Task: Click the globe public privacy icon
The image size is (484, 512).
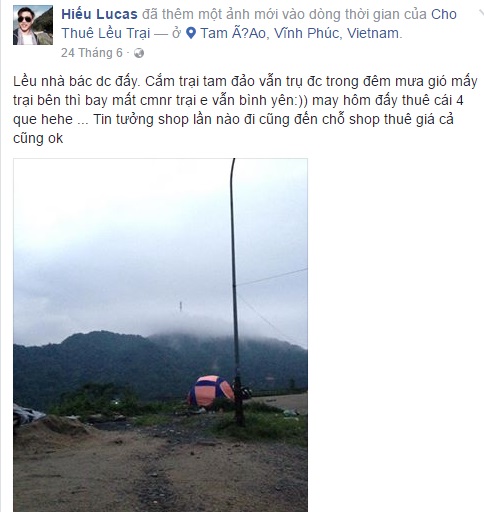Action: tap(139, 53)
